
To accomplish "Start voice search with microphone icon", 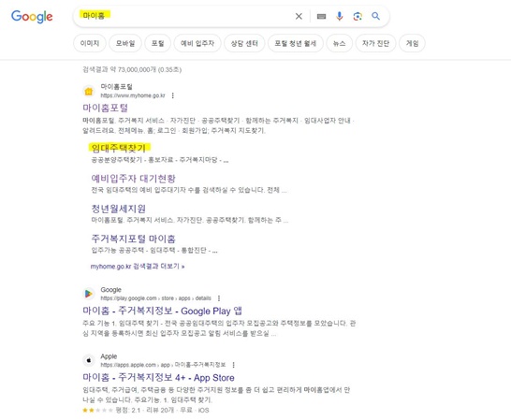I will (339, 16).
